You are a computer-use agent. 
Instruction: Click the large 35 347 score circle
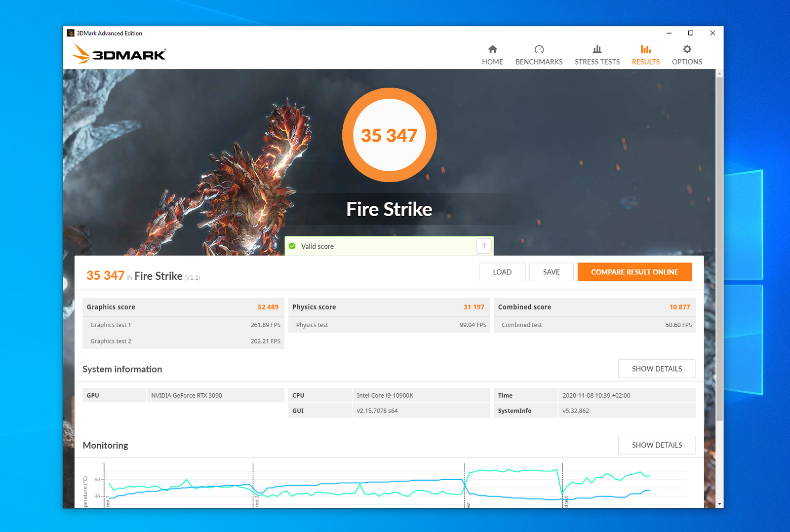click(390, 135)
